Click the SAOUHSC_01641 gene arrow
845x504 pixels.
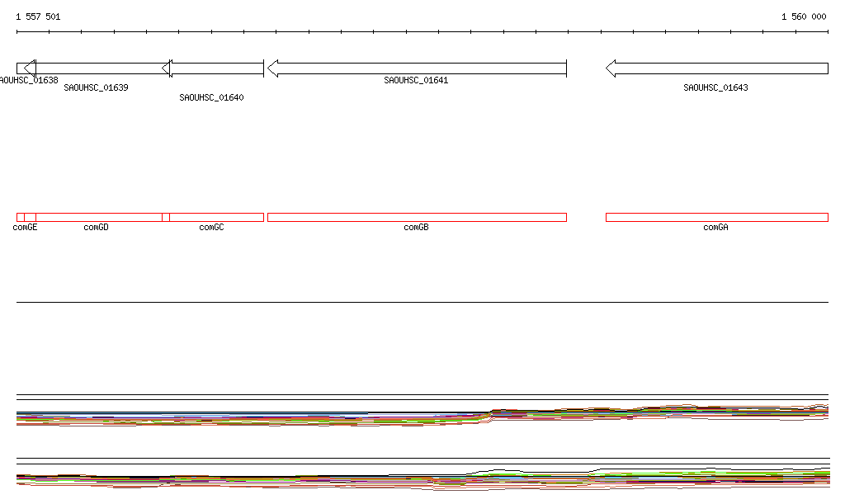(417, 68)
